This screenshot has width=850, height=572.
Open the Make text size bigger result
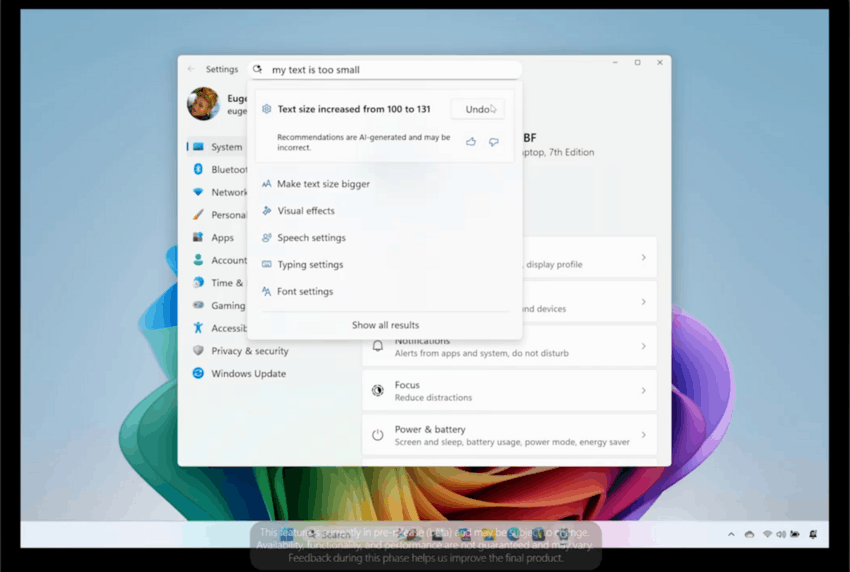coord(385,184)
